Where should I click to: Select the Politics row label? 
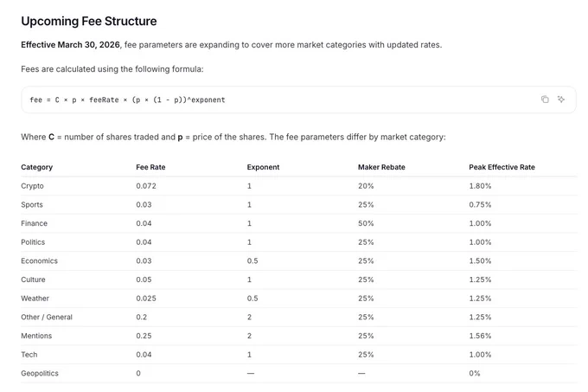click(33, 242)
